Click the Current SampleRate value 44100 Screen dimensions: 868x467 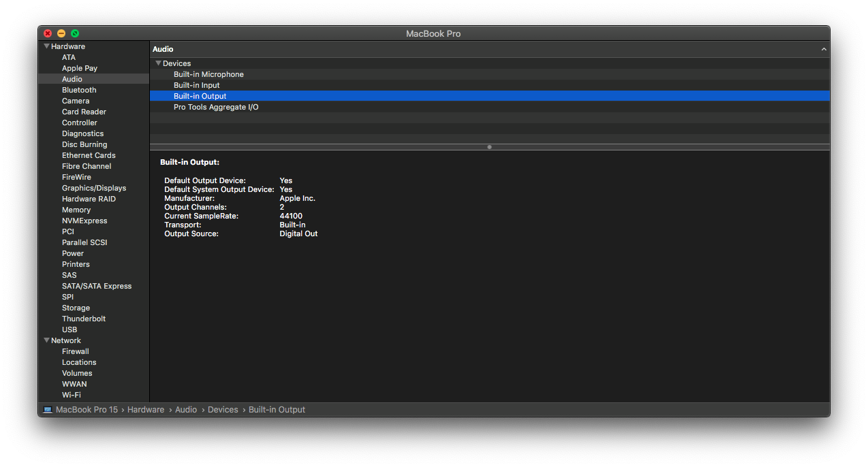click(291, 216)
